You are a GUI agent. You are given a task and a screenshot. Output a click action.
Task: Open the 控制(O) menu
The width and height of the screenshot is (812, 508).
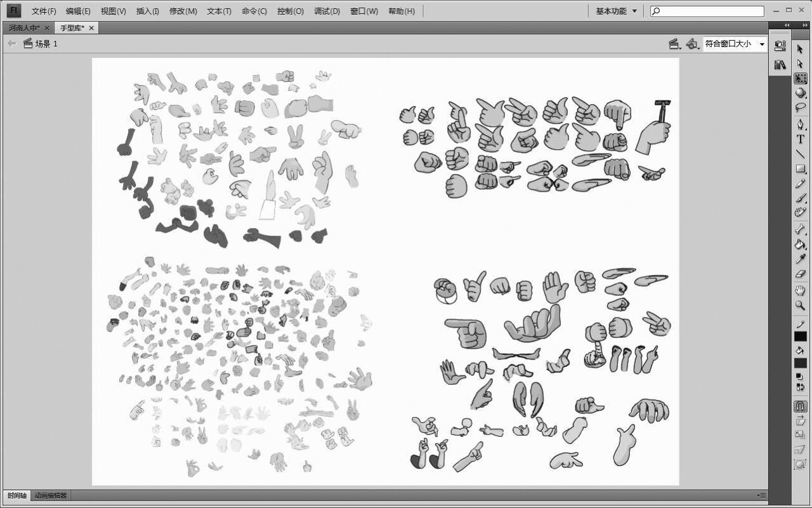[x=291, y=11]
